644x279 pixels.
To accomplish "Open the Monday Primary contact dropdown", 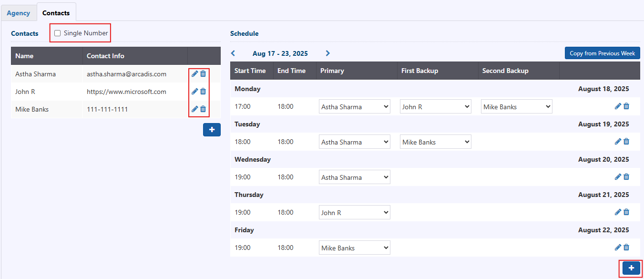I will point(354,107).
